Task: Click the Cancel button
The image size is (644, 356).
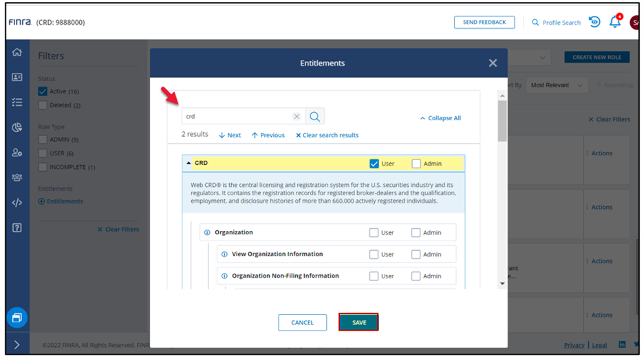Action: click(x=302, y=322)
